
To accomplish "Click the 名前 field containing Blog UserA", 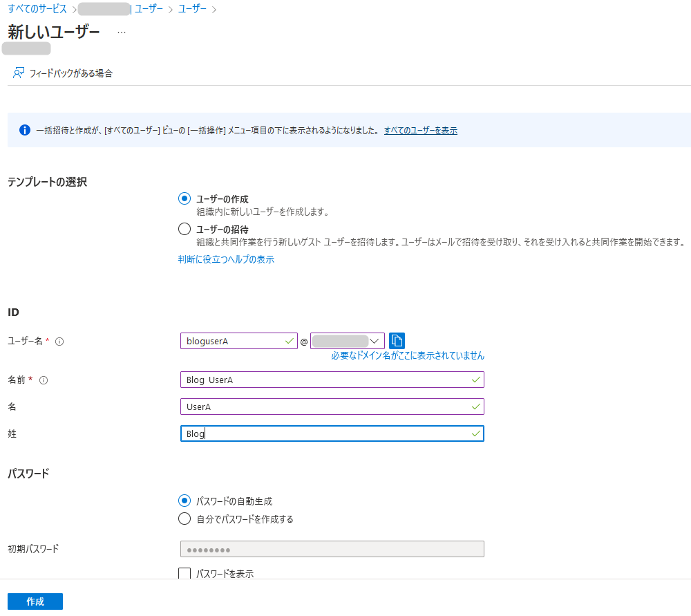I will (332, 380).
